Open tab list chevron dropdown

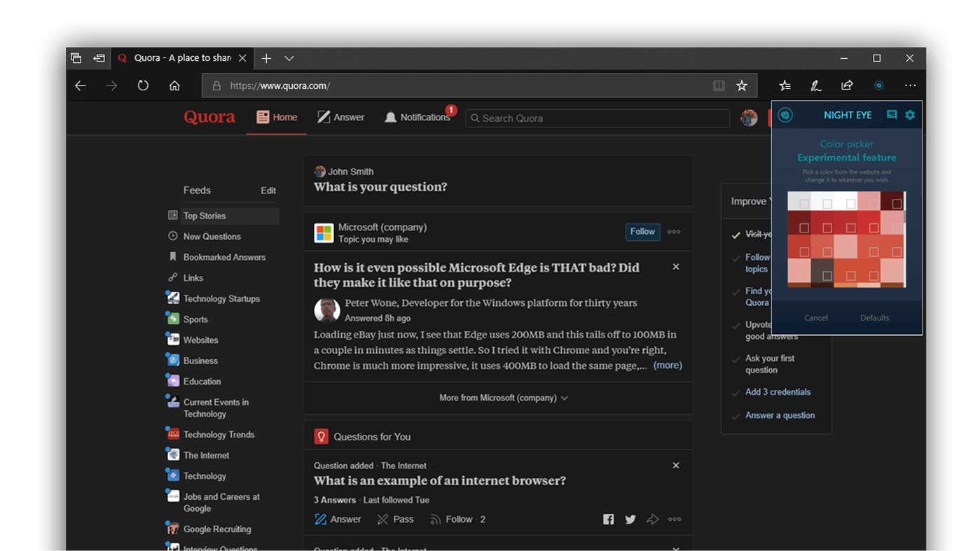coord(289,58)
